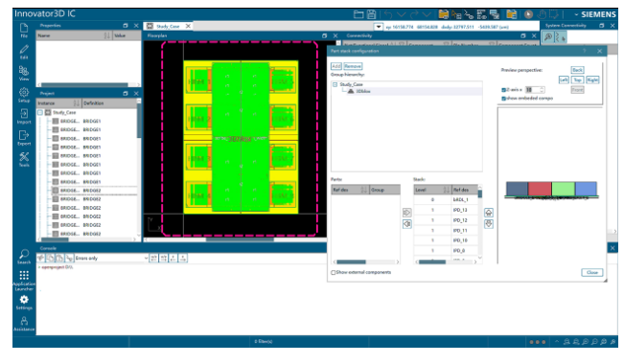624x364 pixels.
Task: Open the Errors only console filter dropdown
Action: coord(146,259)
